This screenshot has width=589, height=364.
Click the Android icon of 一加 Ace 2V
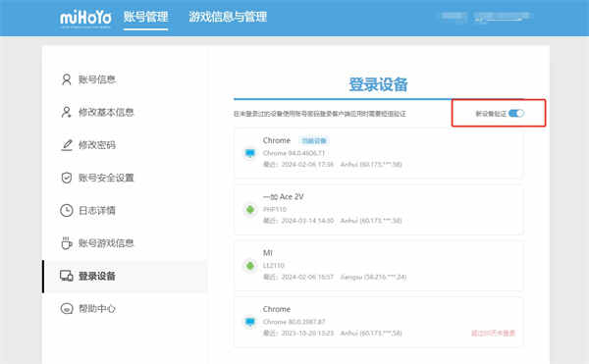coord(249,209)
